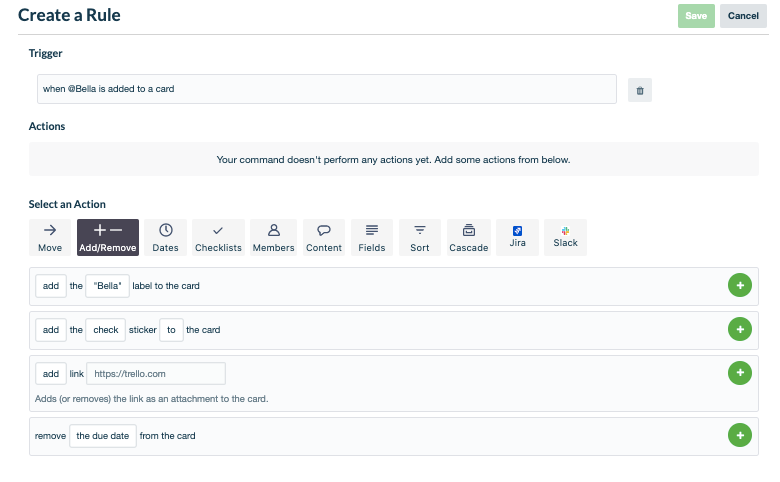Switch to the Content actions tab
Screen dimensions: 780x482
pos(324,238)
